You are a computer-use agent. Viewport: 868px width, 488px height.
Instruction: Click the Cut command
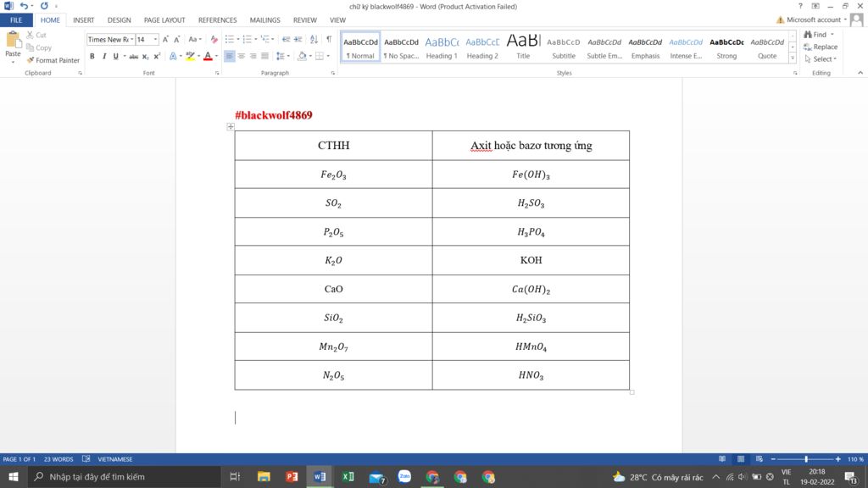[36, 35]
